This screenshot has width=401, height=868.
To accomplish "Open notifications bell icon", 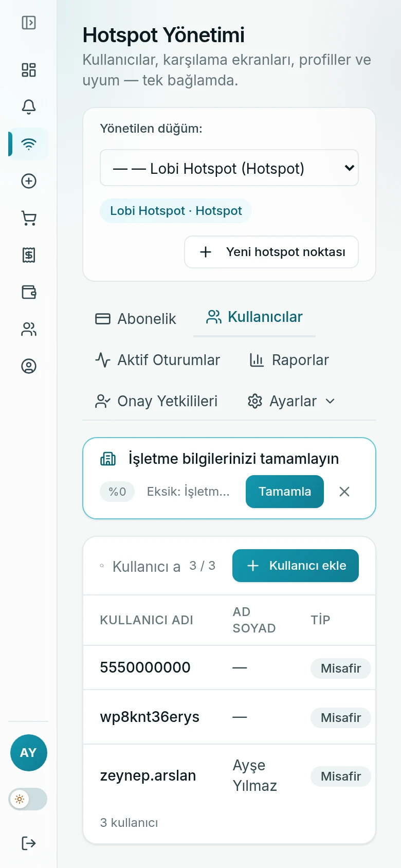I will pyautogui.click(x=29, y=107).
